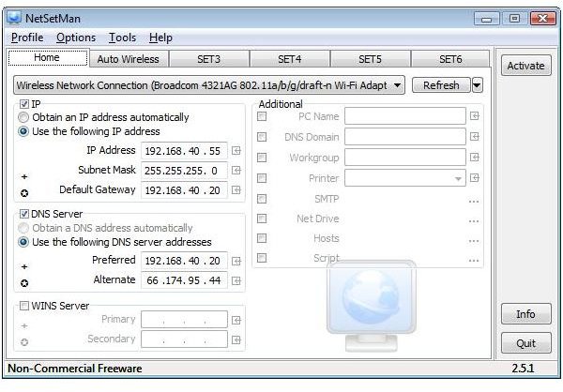Image resolution: width=563 pixels, height=392 pixels.
Task: Open the Options menu
Action: point(76,38)
